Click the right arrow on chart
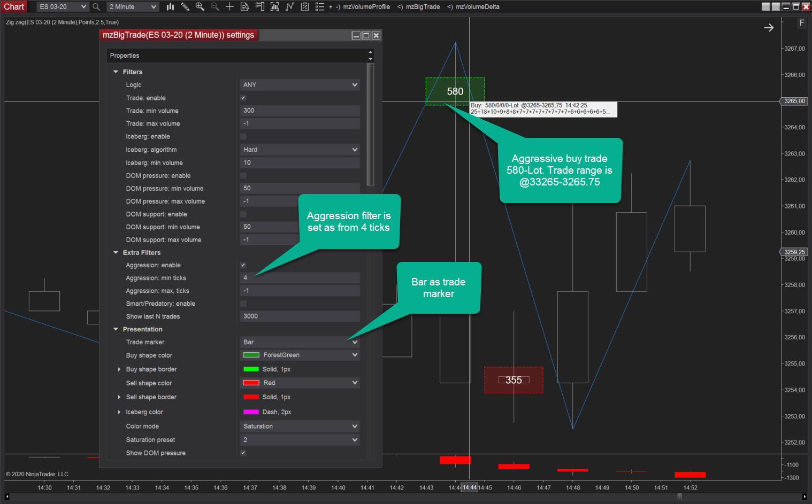 pos(769,28)
